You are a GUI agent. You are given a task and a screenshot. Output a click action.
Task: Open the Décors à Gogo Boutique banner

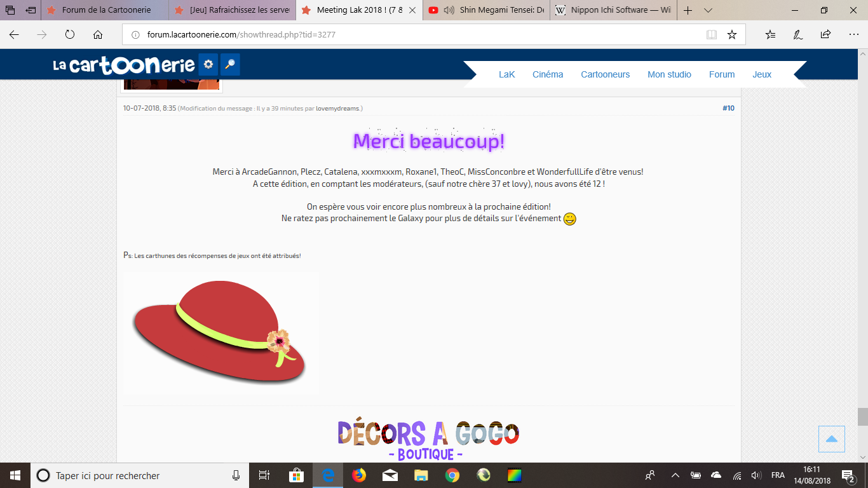429,440
